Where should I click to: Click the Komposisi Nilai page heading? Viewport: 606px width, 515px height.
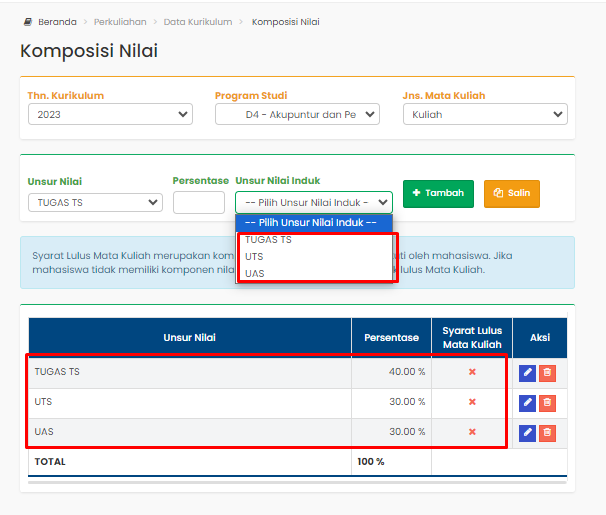(89, 51)
